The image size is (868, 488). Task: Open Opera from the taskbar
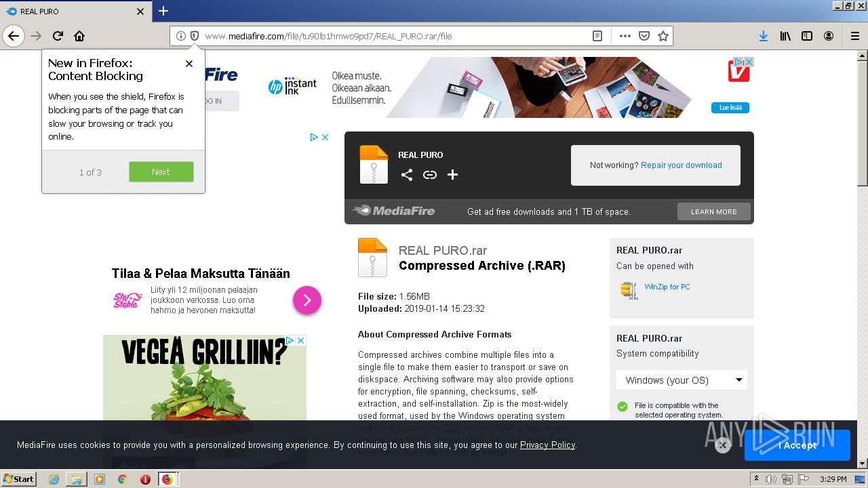pyautogui.click(x=145, y=479)
